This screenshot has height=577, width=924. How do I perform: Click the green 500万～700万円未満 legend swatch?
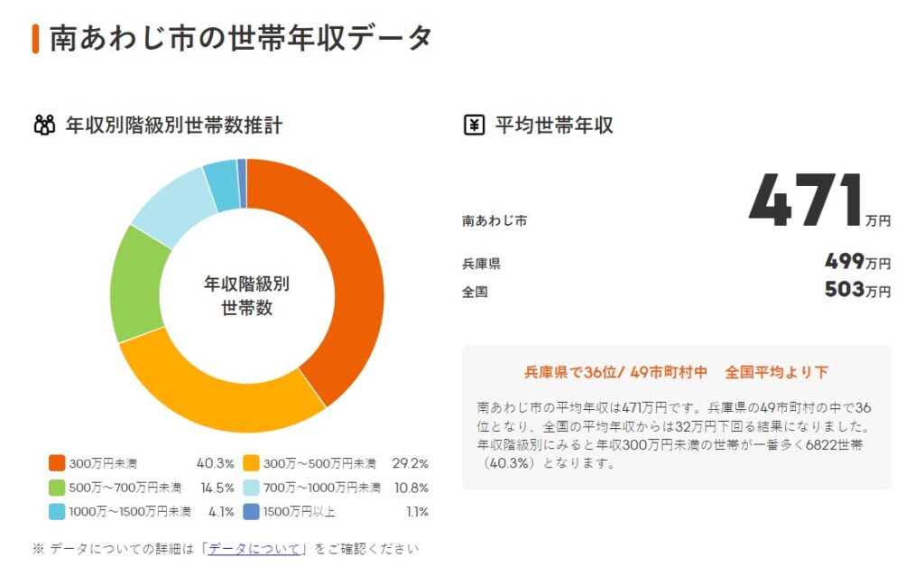[x=57, y=489]
